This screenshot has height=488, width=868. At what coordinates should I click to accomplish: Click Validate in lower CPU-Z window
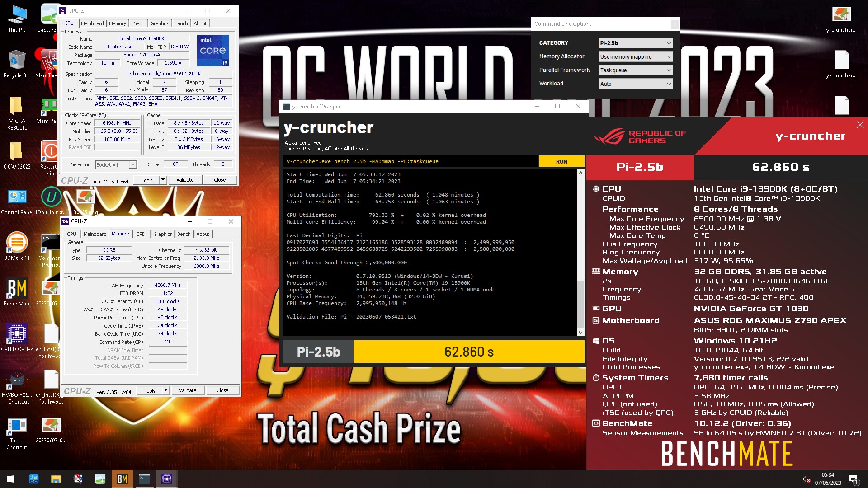(x=188, y=390)
